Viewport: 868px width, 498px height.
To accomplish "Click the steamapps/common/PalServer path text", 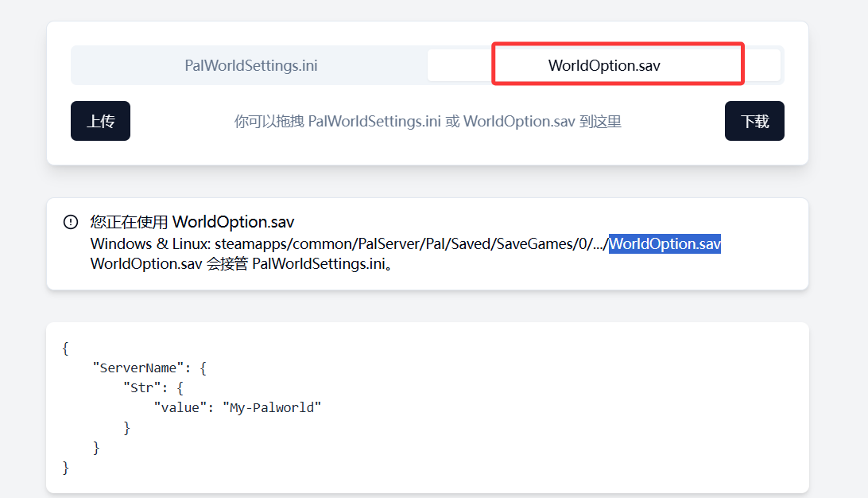I will [318, 243].
